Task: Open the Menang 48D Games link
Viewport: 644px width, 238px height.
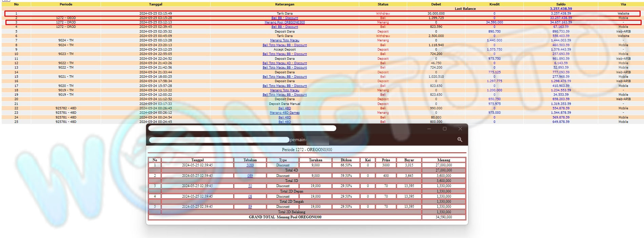Action: pos(284,113)
